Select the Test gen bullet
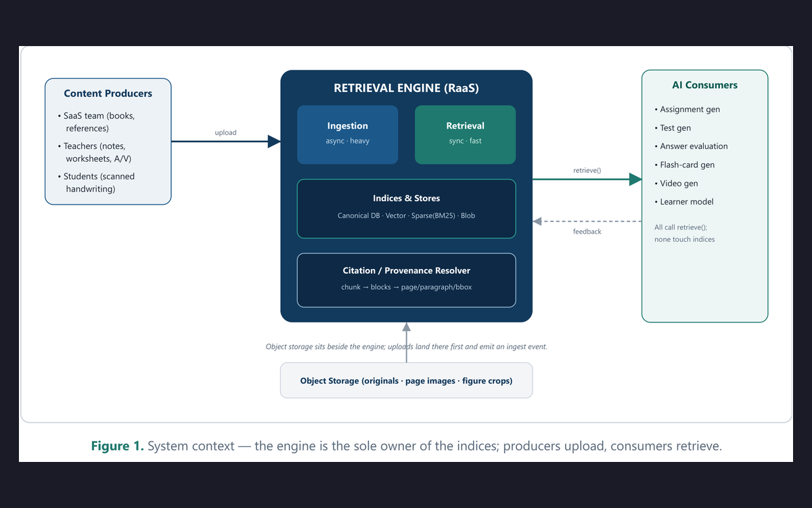 tap(673, 128)
